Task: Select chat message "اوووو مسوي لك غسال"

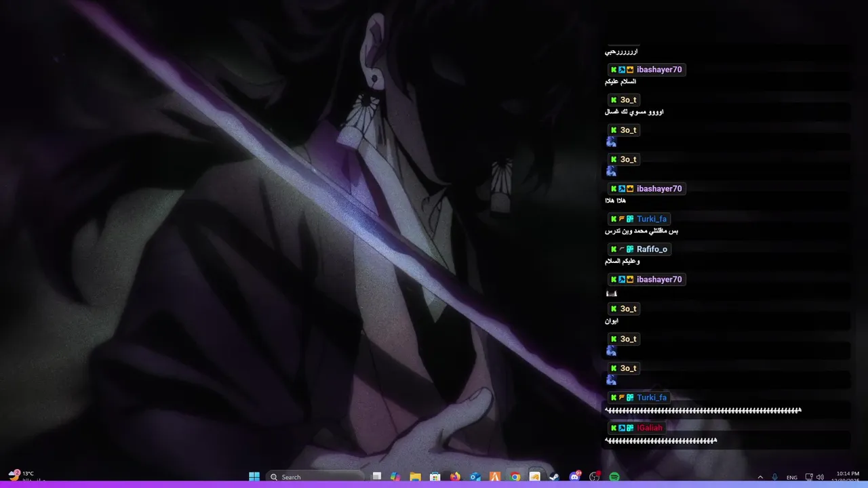Action: pyautogui.click(x=634, y=112)
